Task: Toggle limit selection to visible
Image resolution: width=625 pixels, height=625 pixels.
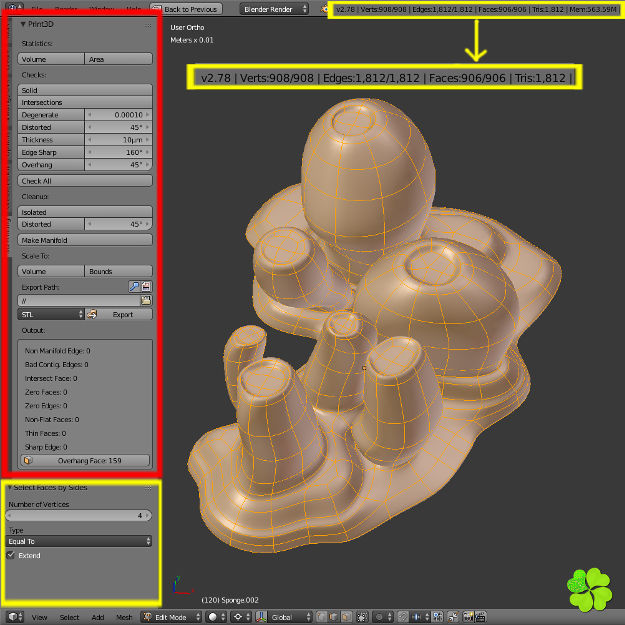Action: click(362, 617)
